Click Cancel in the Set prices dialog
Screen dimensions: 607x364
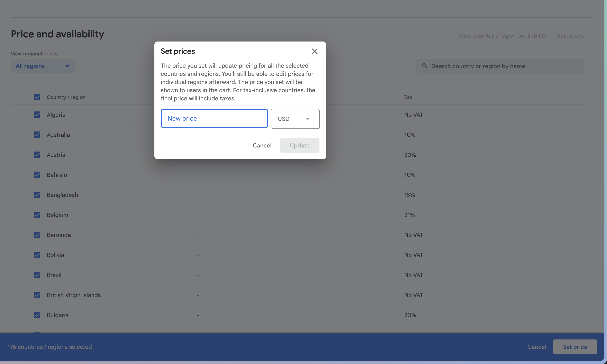[262, 145]
